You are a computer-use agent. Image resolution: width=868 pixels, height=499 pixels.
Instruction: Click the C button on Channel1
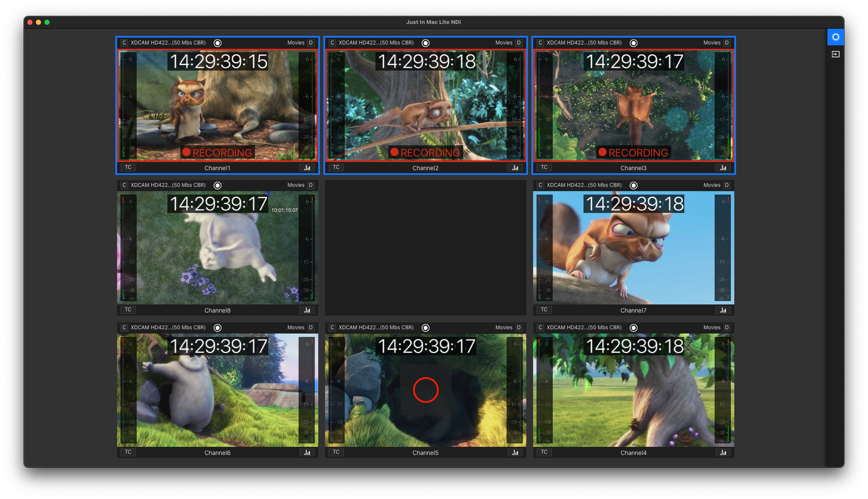point(124,43)
